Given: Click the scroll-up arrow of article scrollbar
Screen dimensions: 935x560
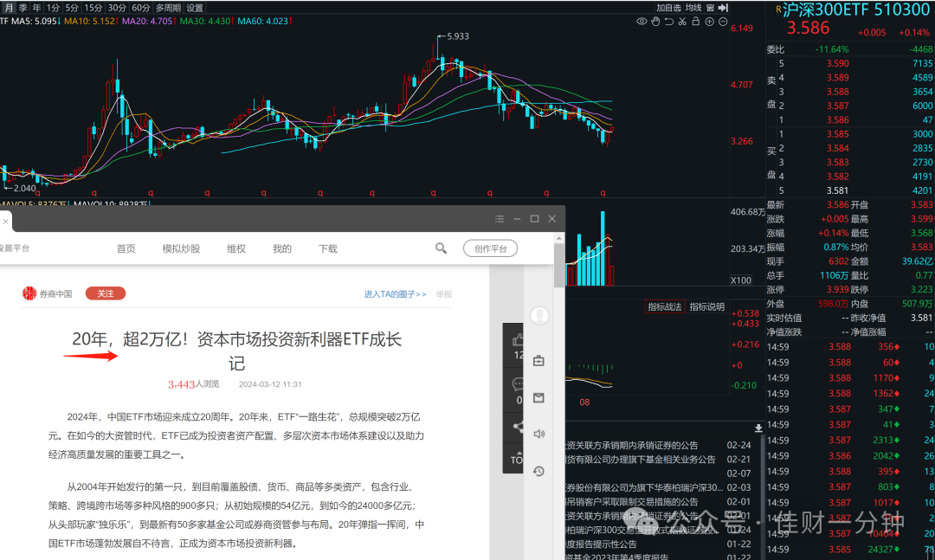Looking at the screenshot, I should click(x=558, y=238).
